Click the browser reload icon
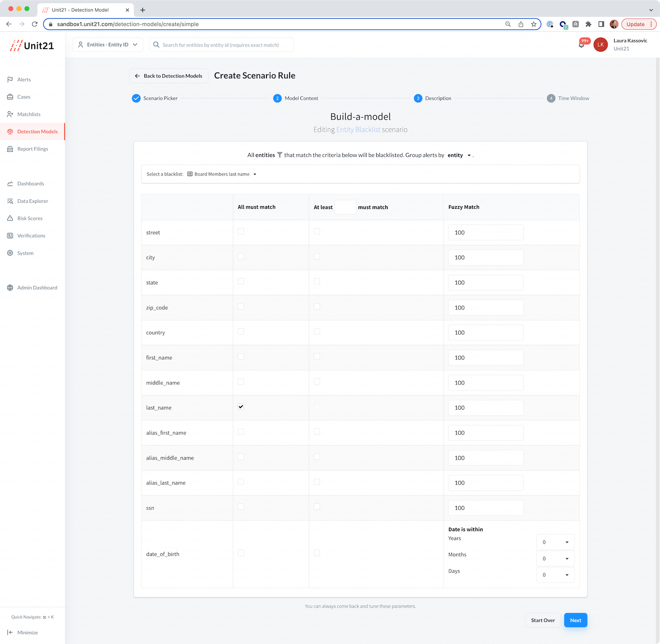Viewport: 660px width, 644px height. pos(35,24)
